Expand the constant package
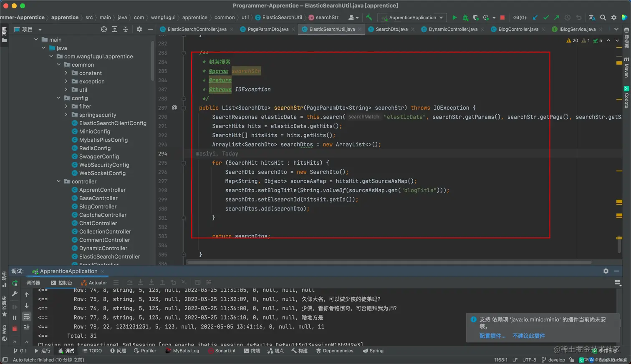This screenshot has width=631, height=364. [66, 73]
